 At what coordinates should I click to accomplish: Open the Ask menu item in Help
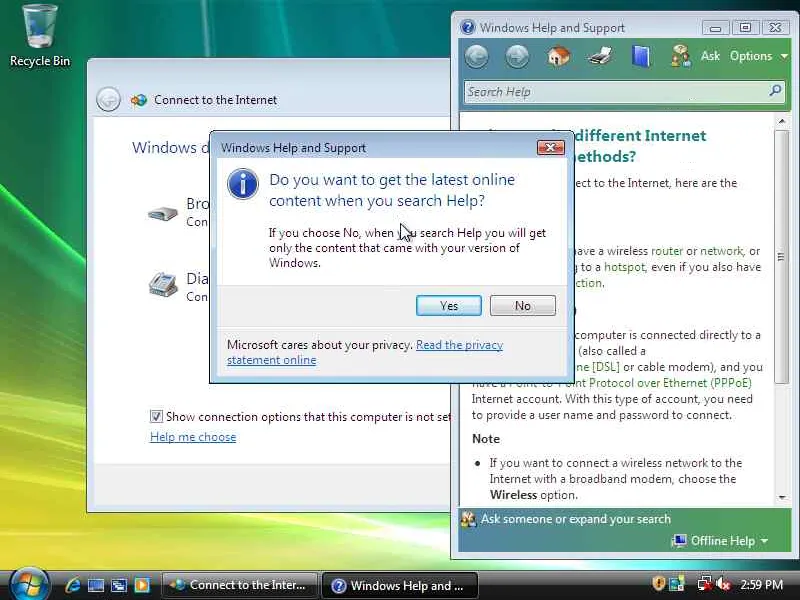(710, 56)
